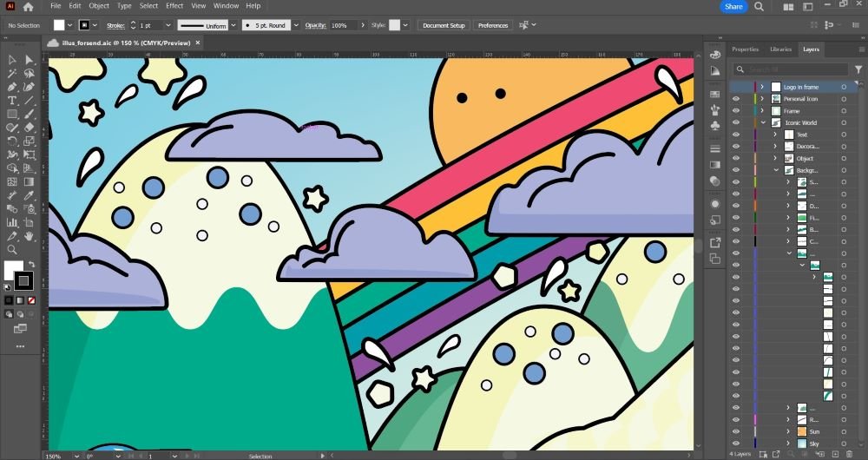
Task: Collapse the Iconic World layer group
Action: coord(762,123)
